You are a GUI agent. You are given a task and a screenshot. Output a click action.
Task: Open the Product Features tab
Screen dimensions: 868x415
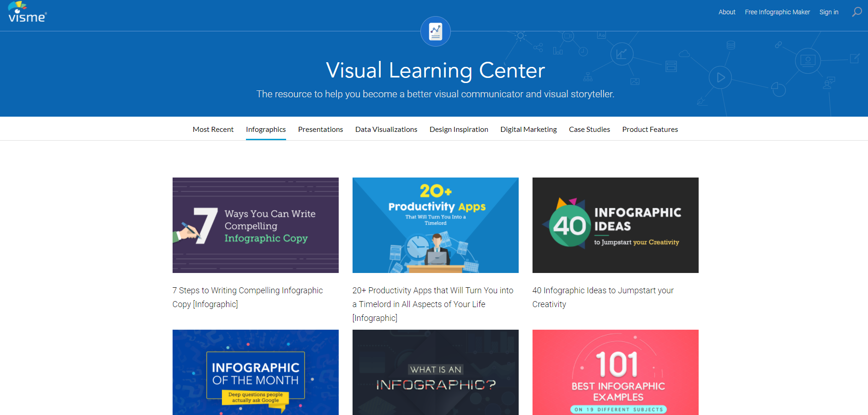click(650, 129)
